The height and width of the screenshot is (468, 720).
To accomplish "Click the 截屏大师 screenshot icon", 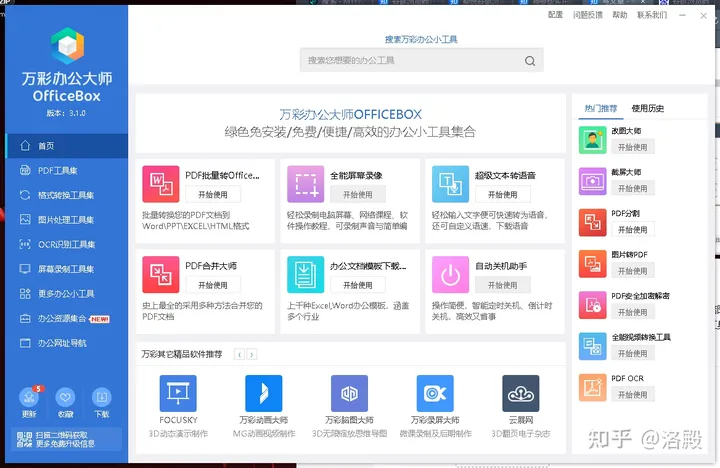I will pyautogui.click(x=592, y=181).
